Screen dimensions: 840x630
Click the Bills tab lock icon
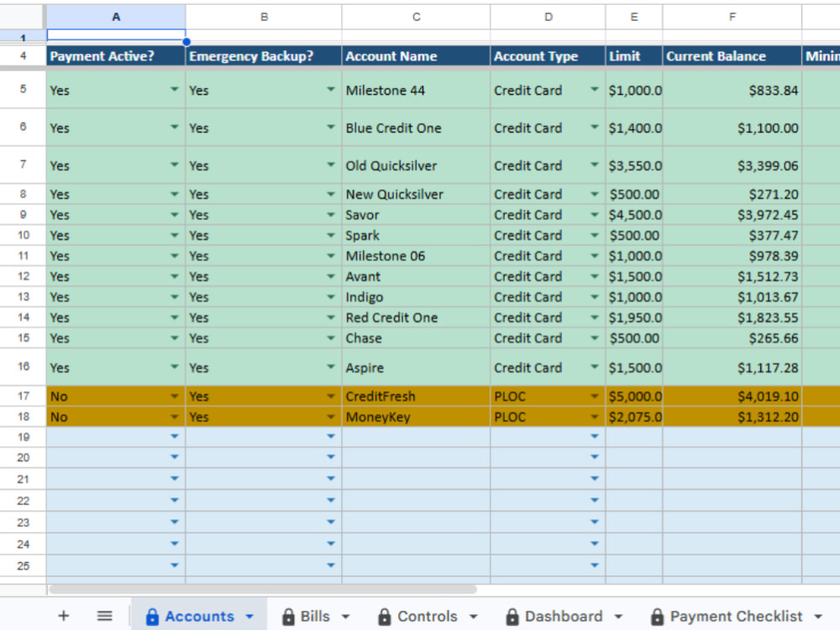pyautogui.click(x=288, y=617)
